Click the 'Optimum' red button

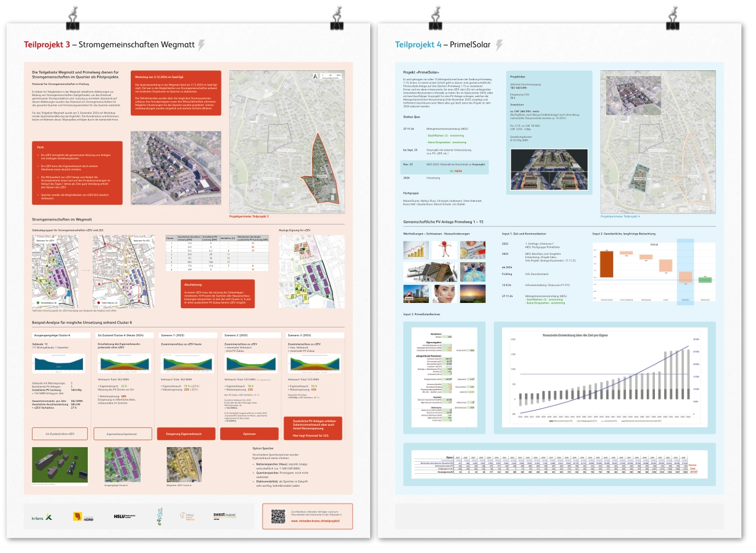(249, 434)
